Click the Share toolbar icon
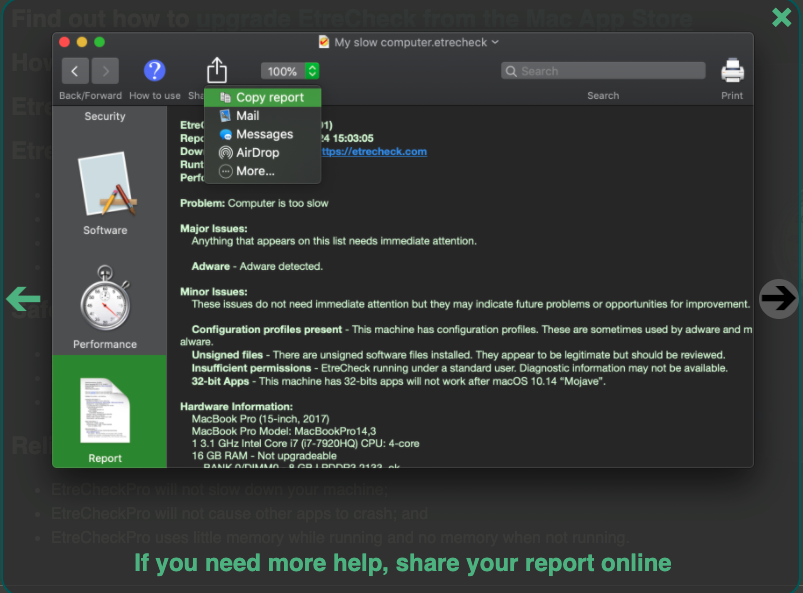 (x=217, y=70)
